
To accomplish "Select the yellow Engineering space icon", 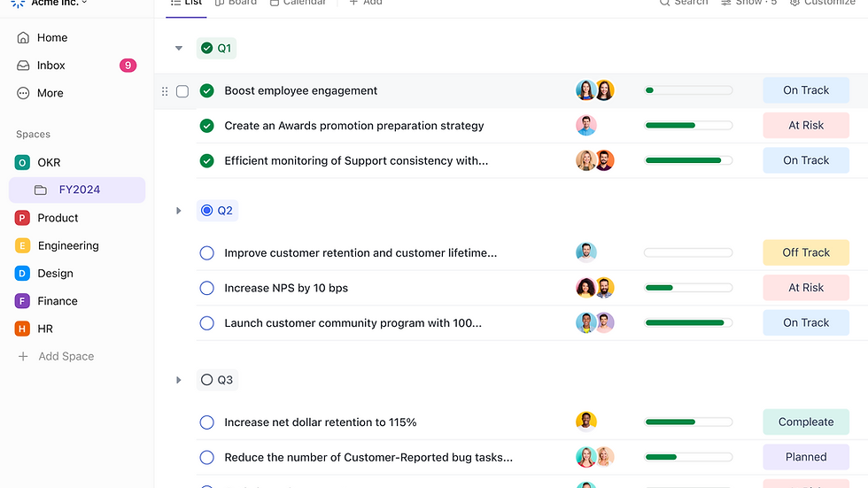I will click(x=23, y=245).
